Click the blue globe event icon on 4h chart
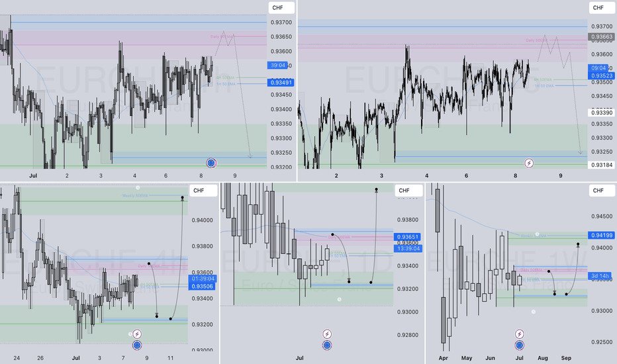The height and width of the screenshot is (364, 617). point(137,345)
